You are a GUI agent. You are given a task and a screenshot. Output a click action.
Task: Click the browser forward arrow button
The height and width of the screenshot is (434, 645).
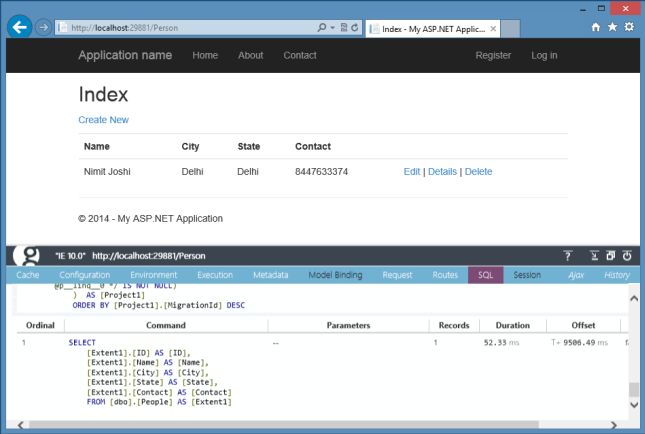tap(43, 28)
